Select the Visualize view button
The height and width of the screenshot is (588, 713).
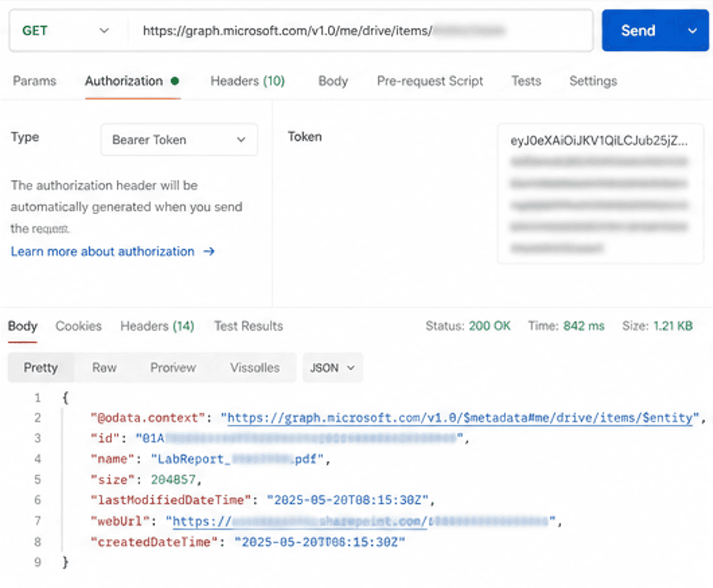pos(255,367)
